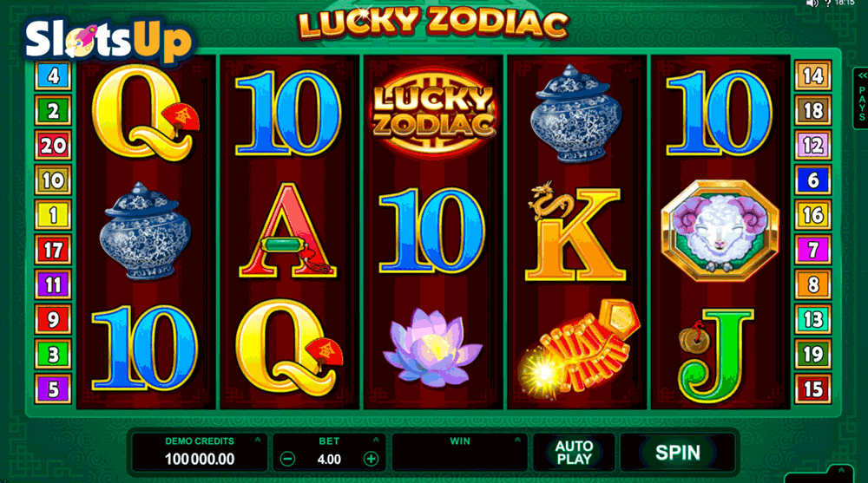Open the bottom-right pull-up menu tab
868x483 pixels.
click(x=841, y=472)
